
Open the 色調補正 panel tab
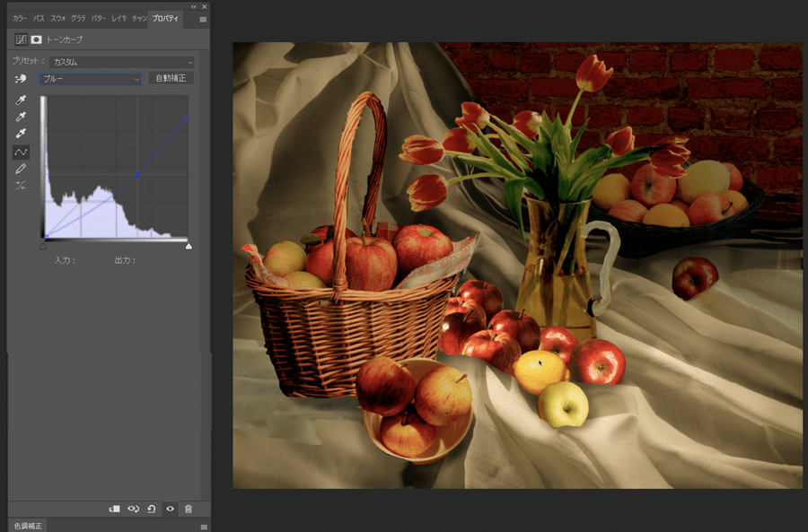[x=25, y=526]
